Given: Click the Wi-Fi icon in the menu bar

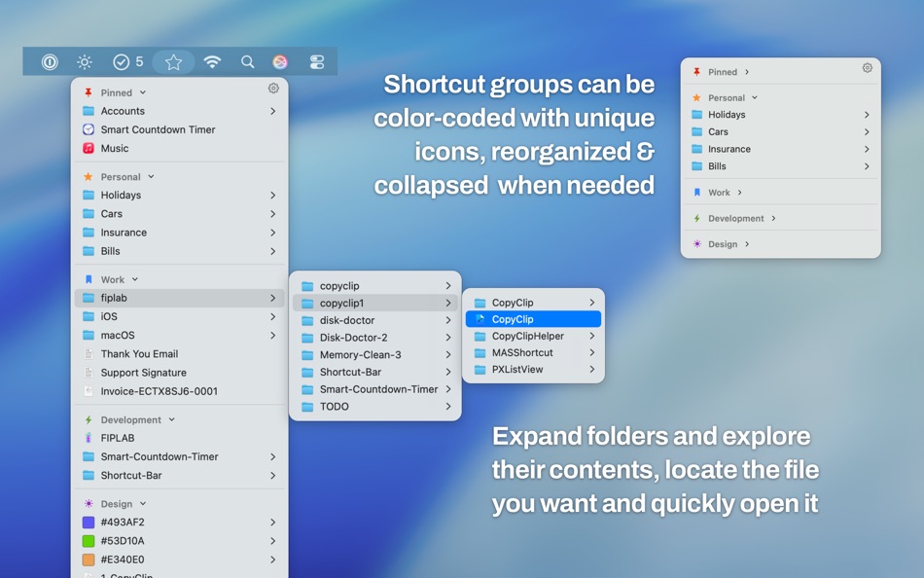Looking at the screenshot, I should coord(211,61).
